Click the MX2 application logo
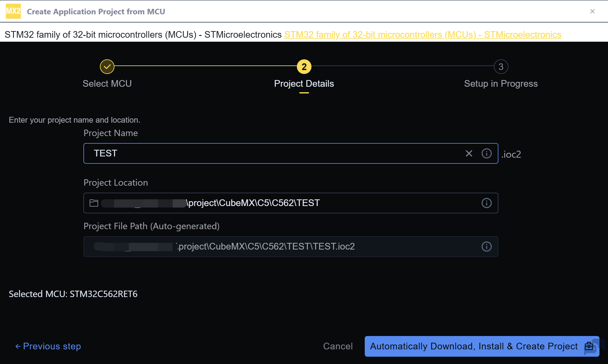 click(13, 11)
